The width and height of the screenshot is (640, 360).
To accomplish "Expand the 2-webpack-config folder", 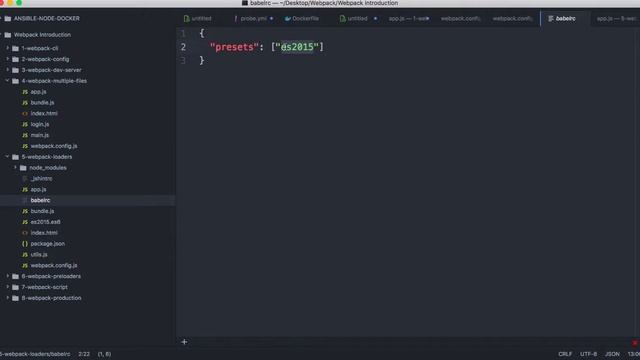I will [x=7, y=59].
